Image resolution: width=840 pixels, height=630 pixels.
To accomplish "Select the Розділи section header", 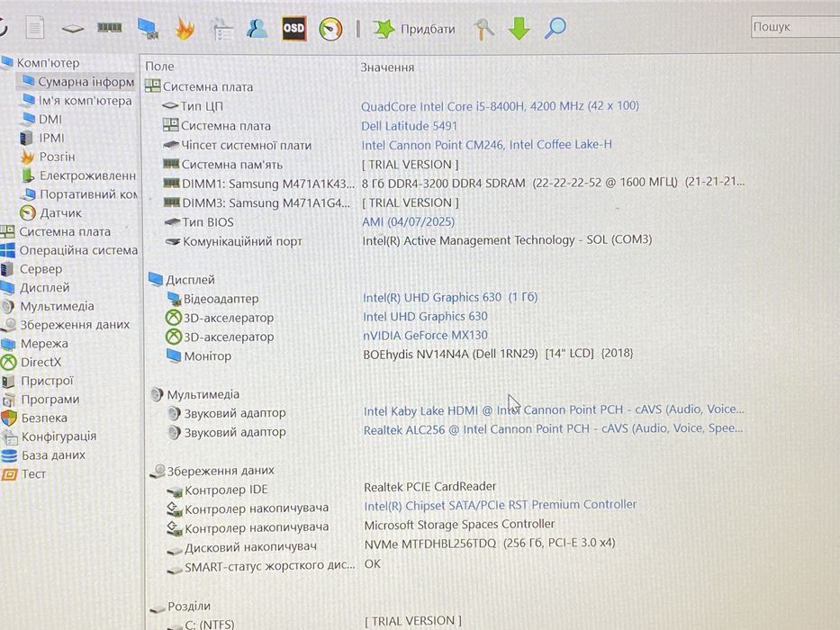I will coord(181,607).
